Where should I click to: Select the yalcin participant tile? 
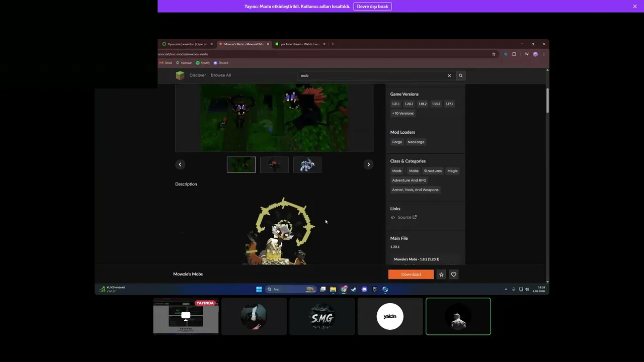coord(390,316)
